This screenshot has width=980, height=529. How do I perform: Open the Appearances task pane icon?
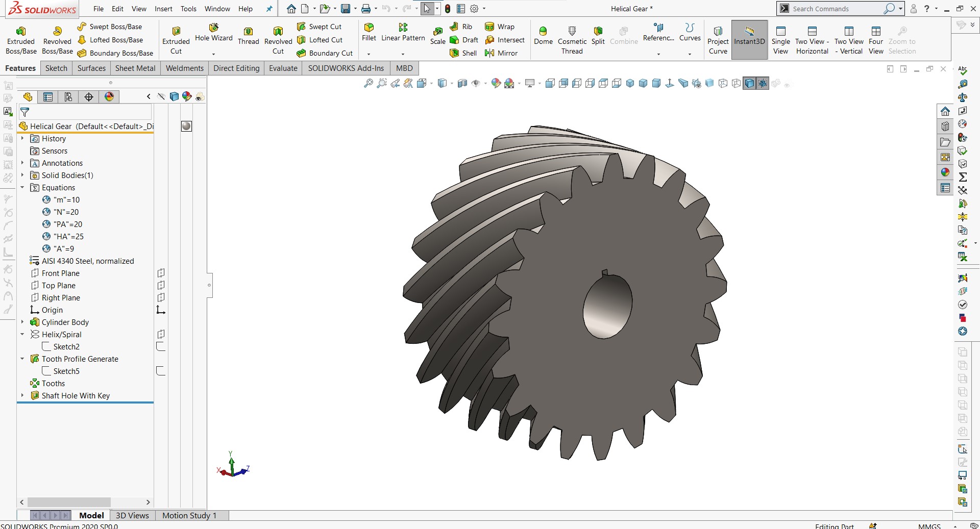945,172
